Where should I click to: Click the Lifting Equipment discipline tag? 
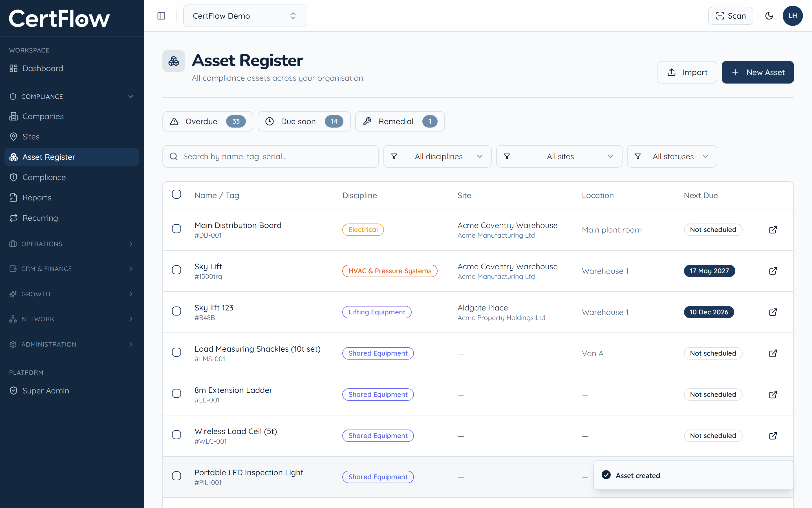[x=376, y=312]
